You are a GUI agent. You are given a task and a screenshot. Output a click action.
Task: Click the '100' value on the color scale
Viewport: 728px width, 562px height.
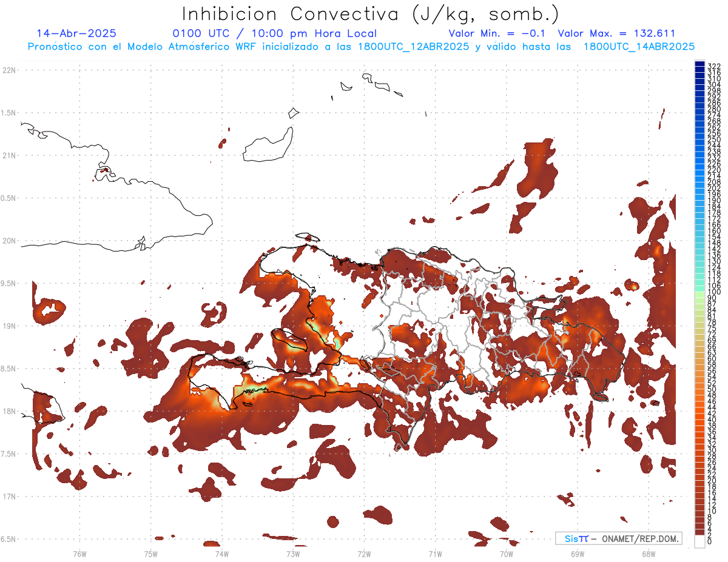point(714,292)
